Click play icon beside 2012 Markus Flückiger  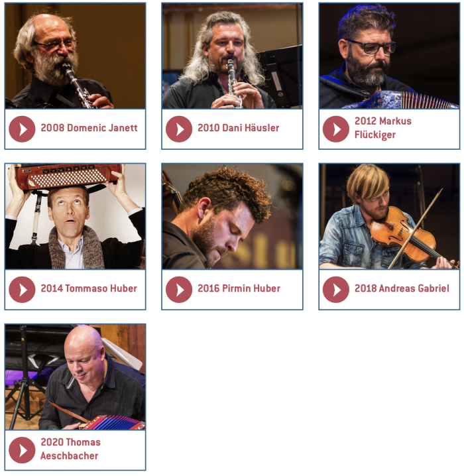[336, 129]
